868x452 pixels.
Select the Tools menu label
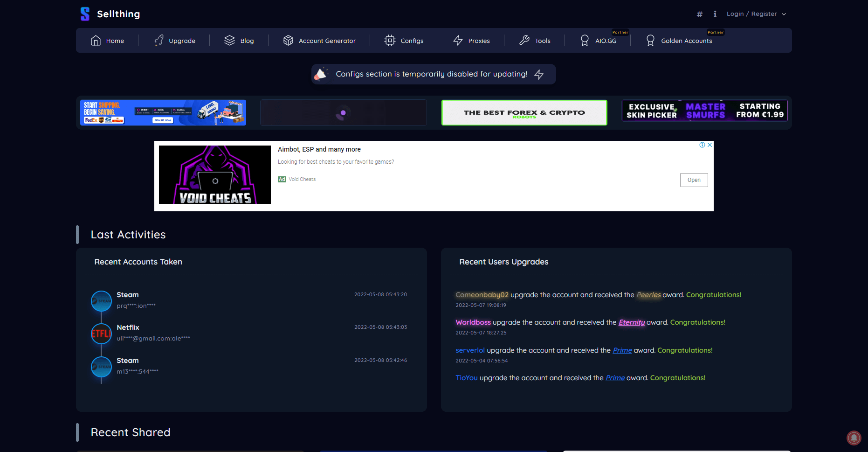[x=543, y=41]
